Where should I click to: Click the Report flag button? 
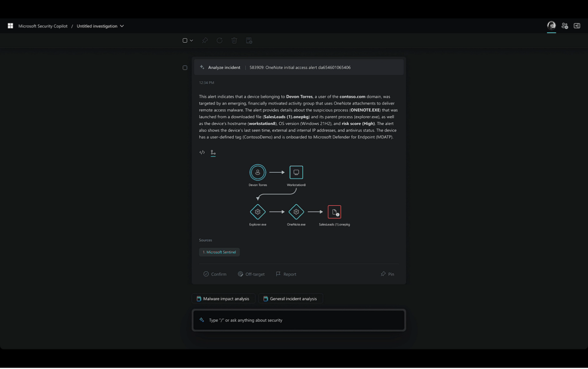[286, 274]
